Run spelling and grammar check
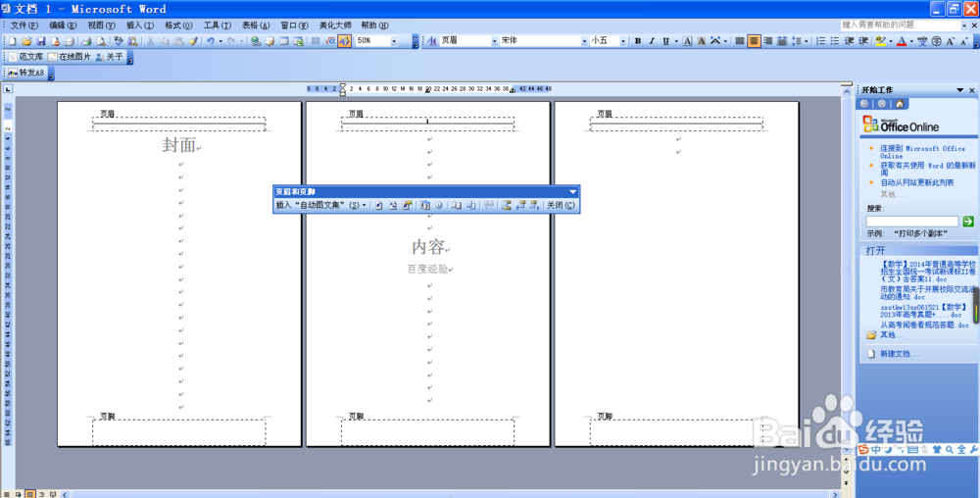The image size is (980, 498). point(119,41)
